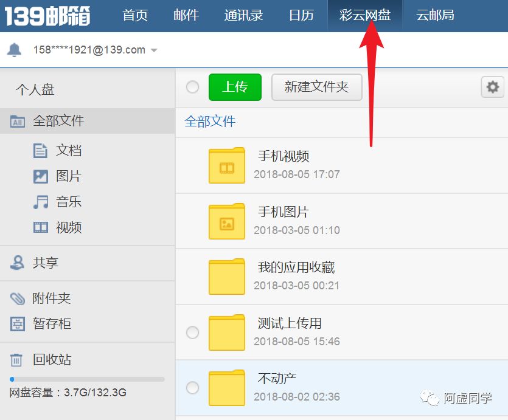Open the settings gear button
The height and width of the screenshot is (420, 508).
click(492, 87)
